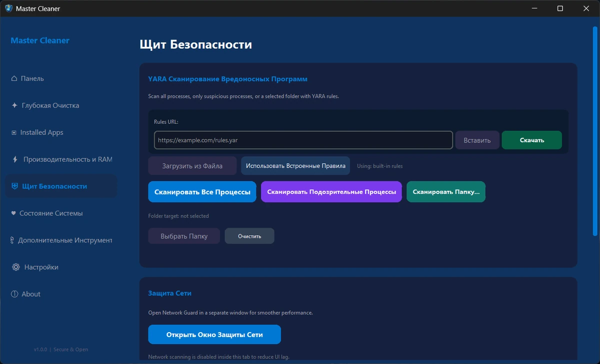This screenshot has width=600, height=364.
Task: Open Installed Apps in sidebar
Action: tap(61, 132)
